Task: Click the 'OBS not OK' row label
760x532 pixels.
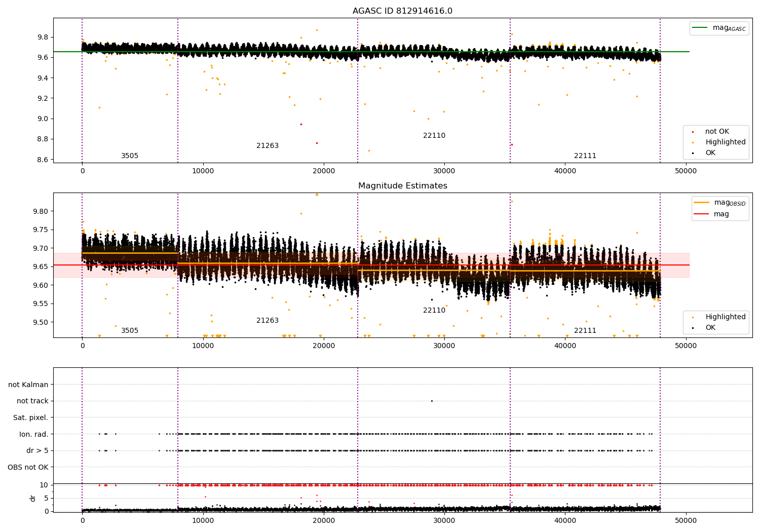Action: (28, 467)
